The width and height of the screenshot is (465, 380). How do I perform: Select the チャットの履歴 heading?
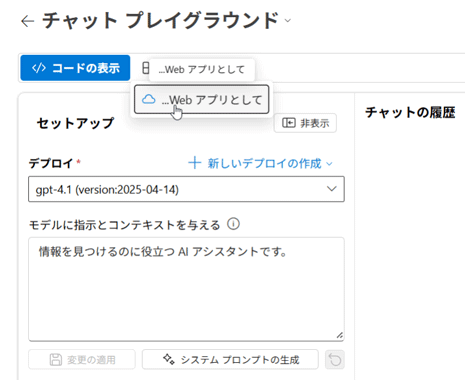tap(410, 112)
